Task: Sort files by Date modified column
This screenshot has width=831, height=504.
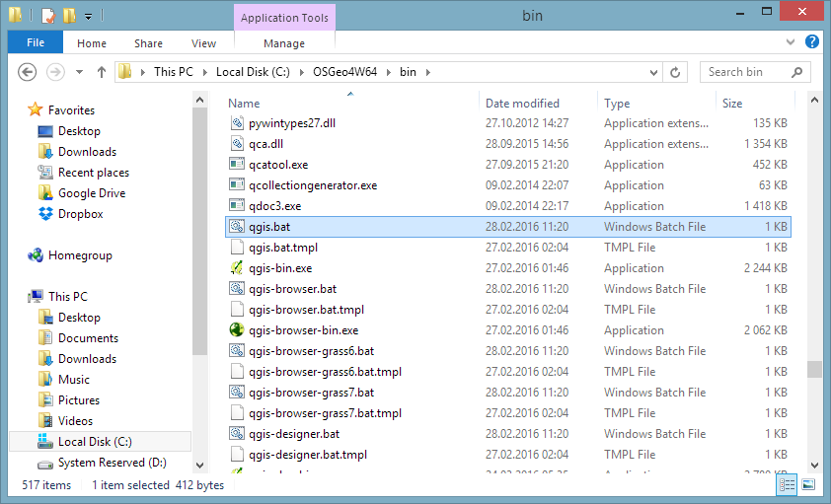Action: [522, 104]
